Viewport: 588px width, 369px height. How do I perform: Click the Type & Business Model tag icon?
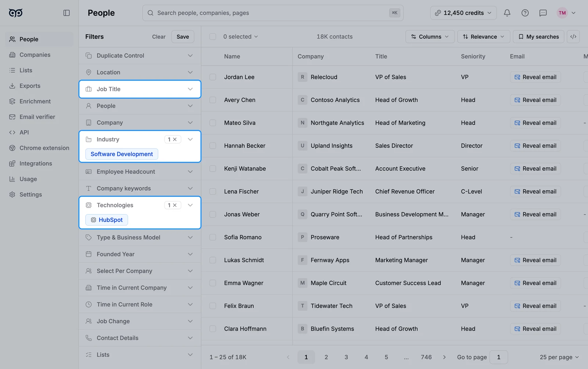pos(89,238)
